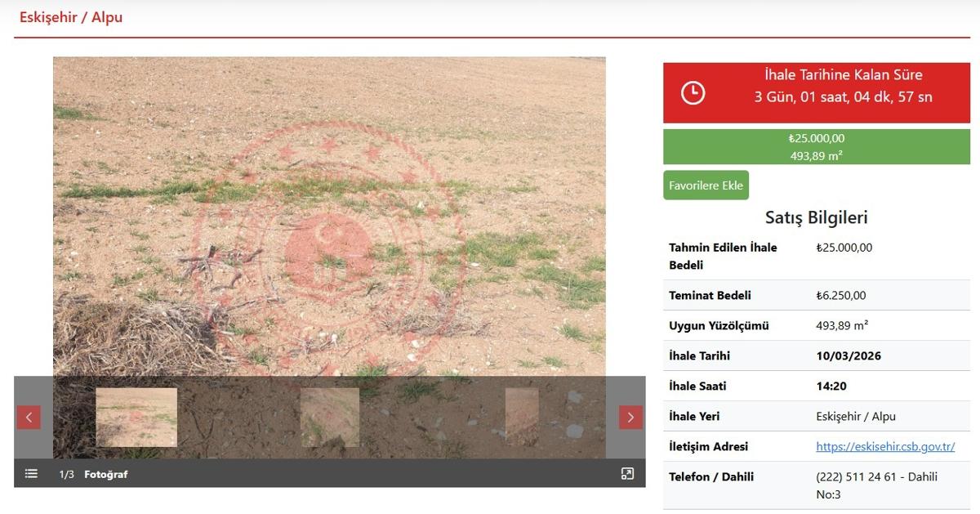The width and height of the screenshot is (980, 514).
Task: Click the 1/3 photo counter
Action: (66, 475)
